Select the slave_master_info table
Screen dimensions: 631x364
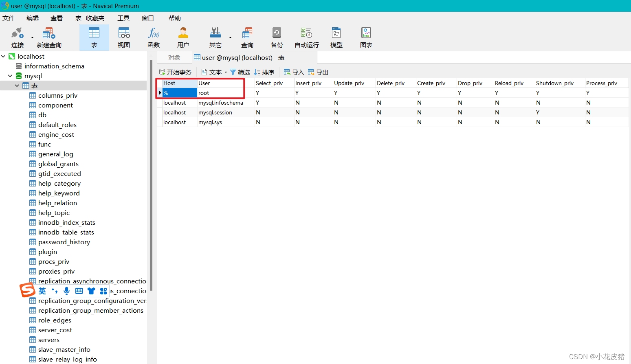coord(64,349)
